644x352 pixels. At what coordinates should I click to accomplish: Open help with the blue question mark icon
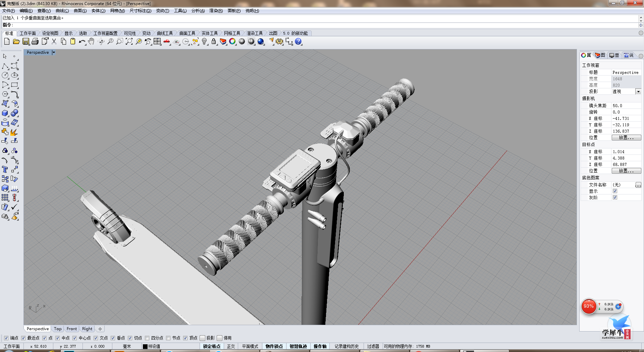pyautogui.click(x=298, y=42)
